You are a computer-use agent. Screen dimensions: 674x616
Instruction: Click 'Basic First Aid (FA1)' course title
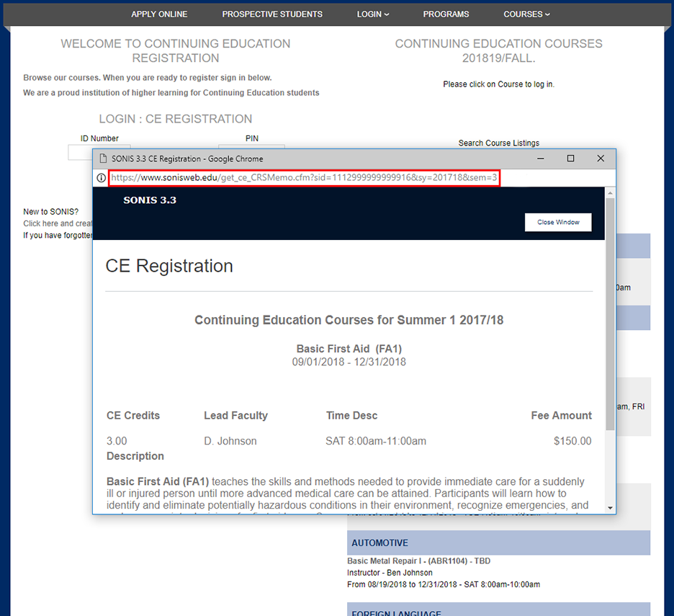click(x=349, y=349)
